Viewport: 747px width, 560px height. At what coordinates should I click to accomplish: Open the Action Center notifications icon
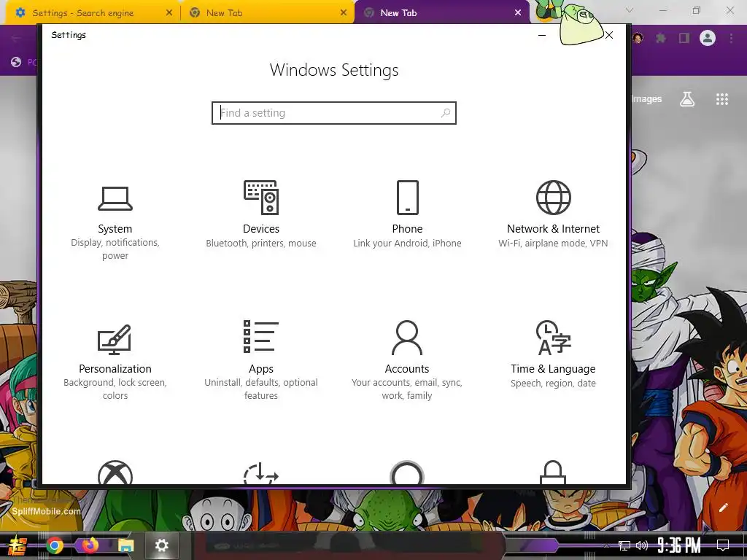pos(723,545)
